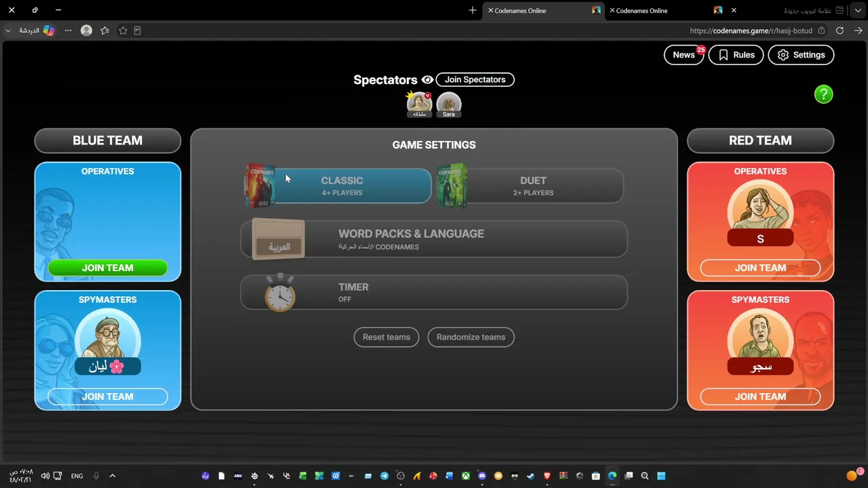Click the browser forward arrow

(858, 30)
